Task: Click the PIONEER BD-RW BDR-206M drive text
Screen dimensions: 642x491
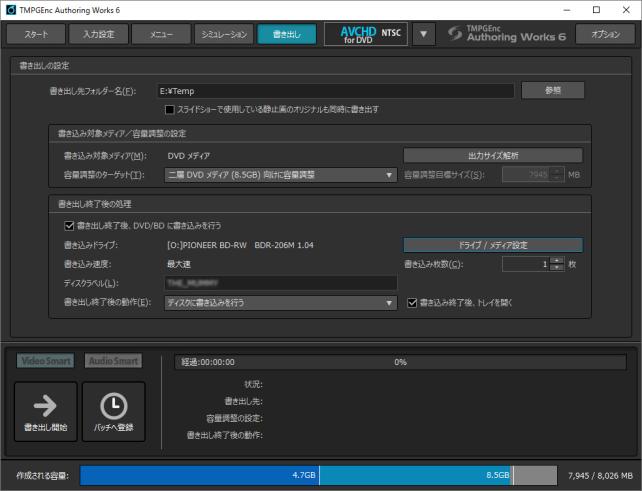Action: click(x=240, y=245)
